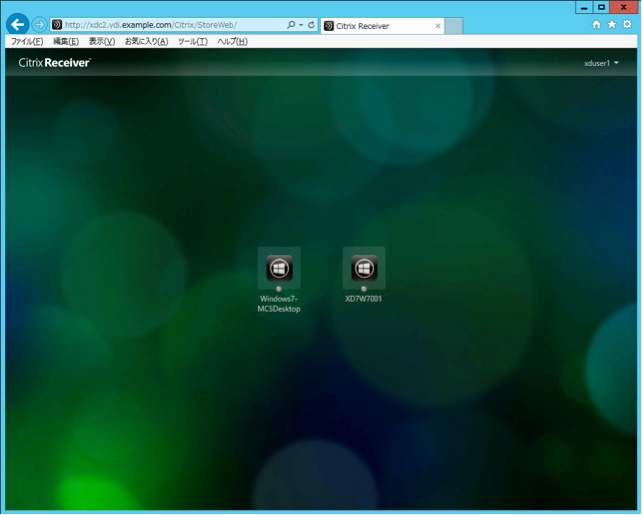The height and width of the screenshot is (515, 642).
Task: Select the Citrix Receiver browser tab
Action: click(382, 26)
